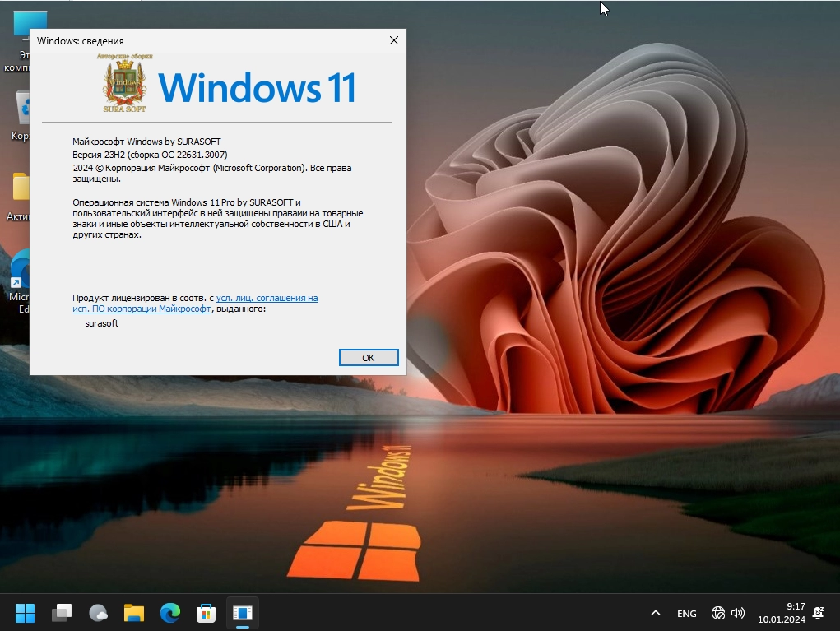Image resolution: width=840 pixels, height=631 pixels.
Task: Open the weather widget taskbar icon
Action: click(98, 613)
